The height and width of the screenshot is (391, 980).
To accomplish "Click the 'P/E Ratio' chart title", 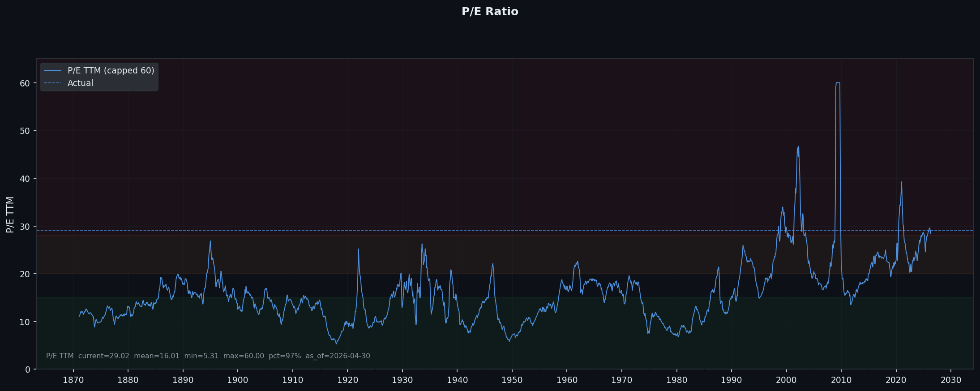I will (x=490, y=12).
